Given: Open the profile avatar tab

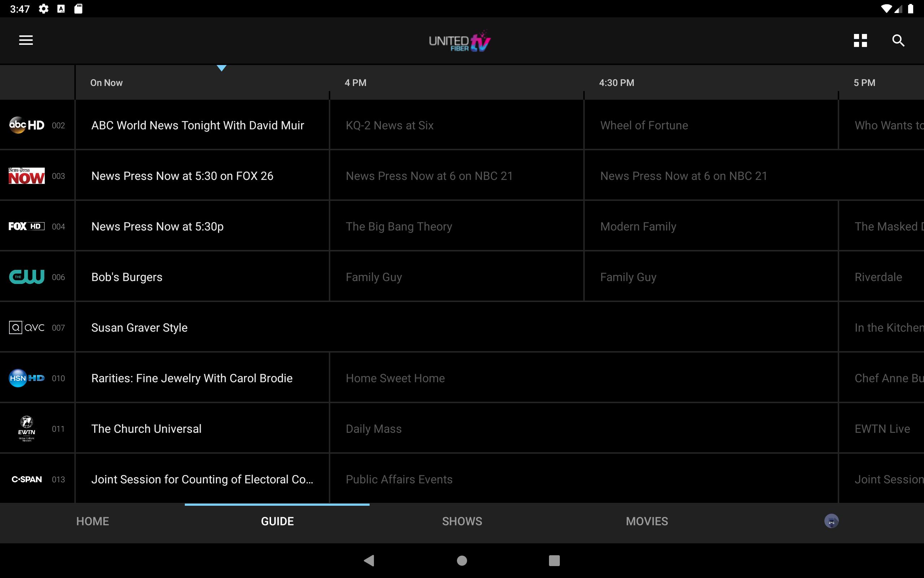Looking at the screenshot, I should click(831, 521).
